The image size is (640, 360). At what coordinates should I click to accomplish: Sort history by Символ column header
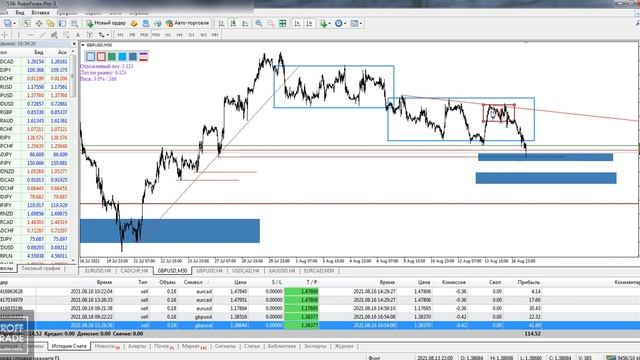pos(193,282)
